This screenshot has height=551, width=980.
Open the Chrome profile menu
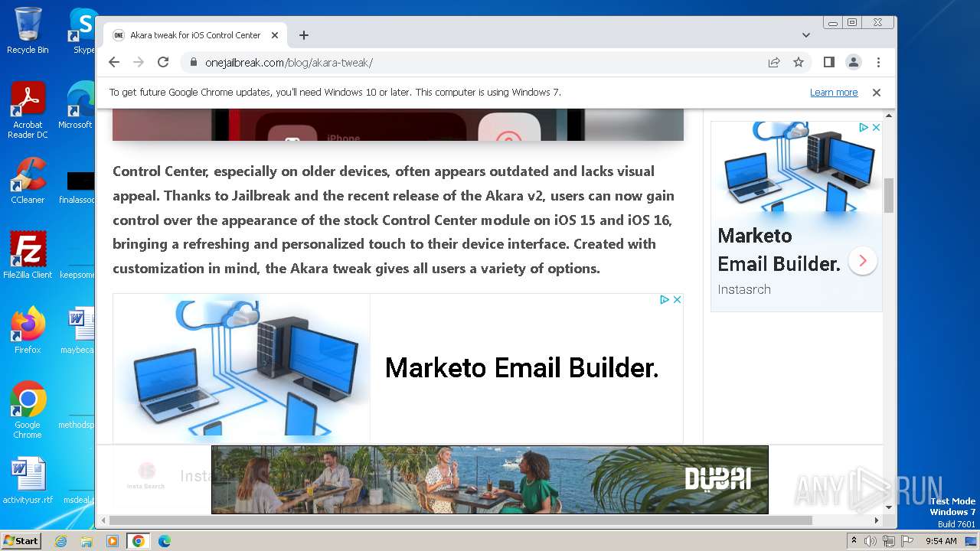click(x=853, y=62)
